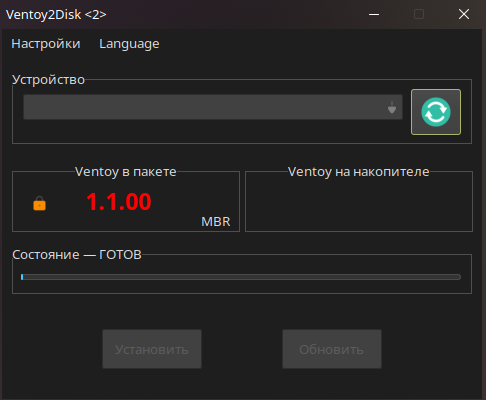Click the Ventoy в пакете group label
The image size is (486, 400).
[126, 172]
